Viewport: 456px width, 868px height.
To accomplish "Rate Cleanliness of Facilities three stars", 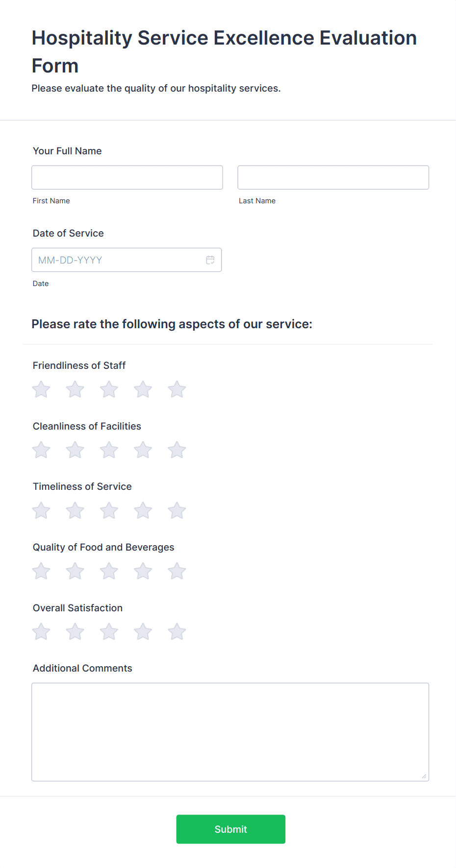I will 109,450.
